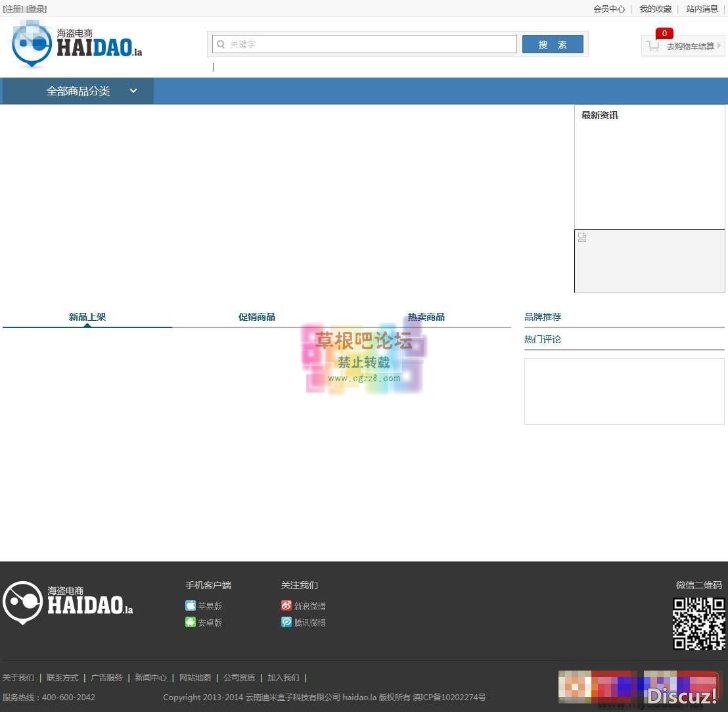Open the Sina Weibo icon
728x712 pixels.
[286, 605]
